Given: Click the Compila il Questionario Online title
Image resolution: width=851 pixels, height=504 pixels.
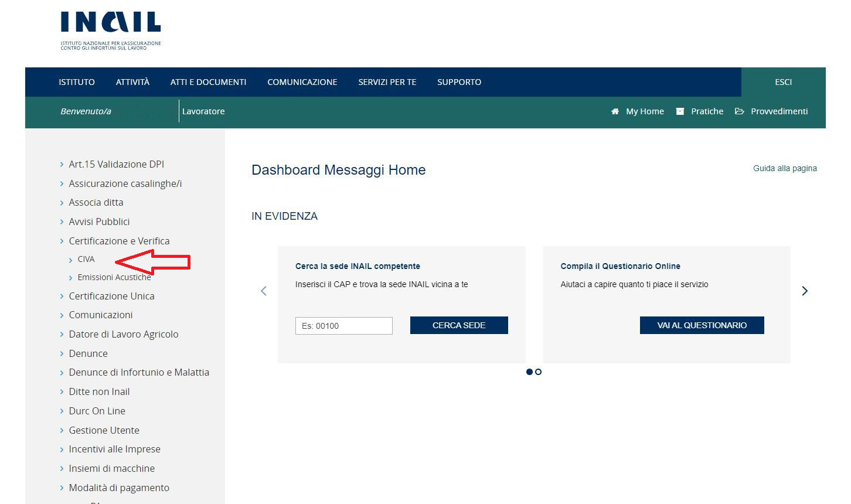Looking at the screenshot, I should point(620,266).
